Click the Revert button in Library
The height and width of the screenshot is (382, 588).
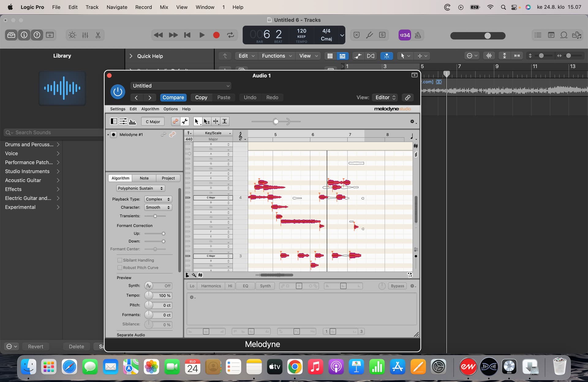(36, 346)
